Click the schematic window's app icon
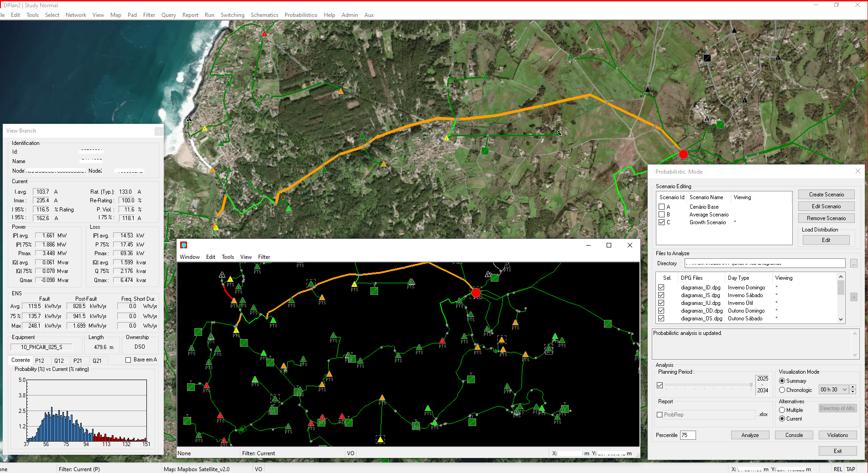 pos(184,245)
